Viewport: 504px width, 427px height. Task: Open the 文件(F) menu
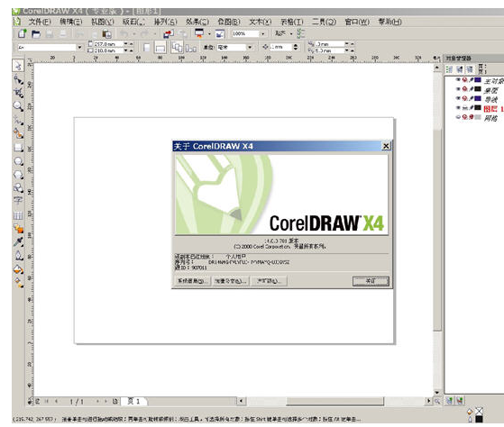[x=40, y=22]
